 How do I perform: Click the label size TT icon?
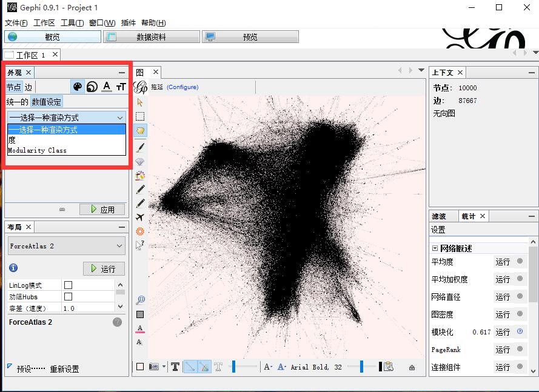point(121,87)
